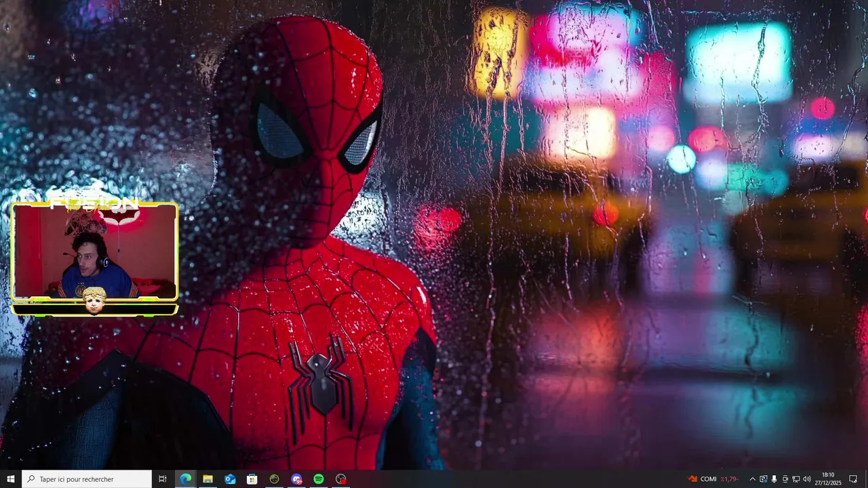Open Outlook from the taskbar
Image resolution: width=868 pixels, height=488 pixels.
tap(230, 479)
